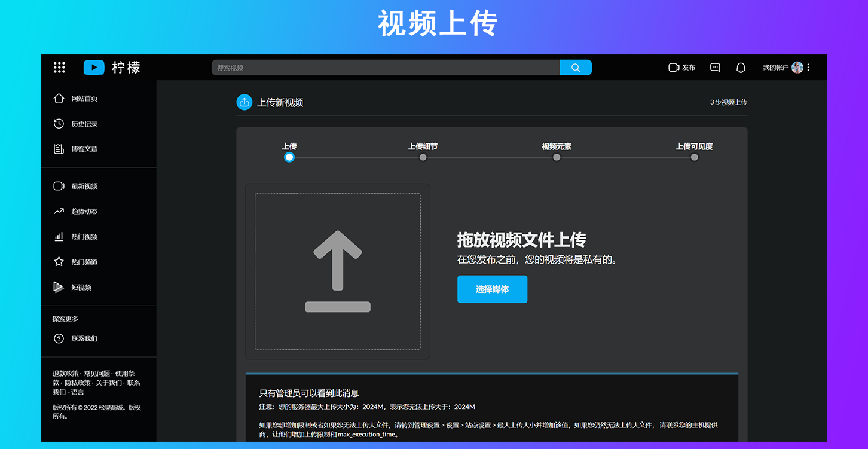Click the blue search magnifier button
868x449 pixels.
(575, 68)
